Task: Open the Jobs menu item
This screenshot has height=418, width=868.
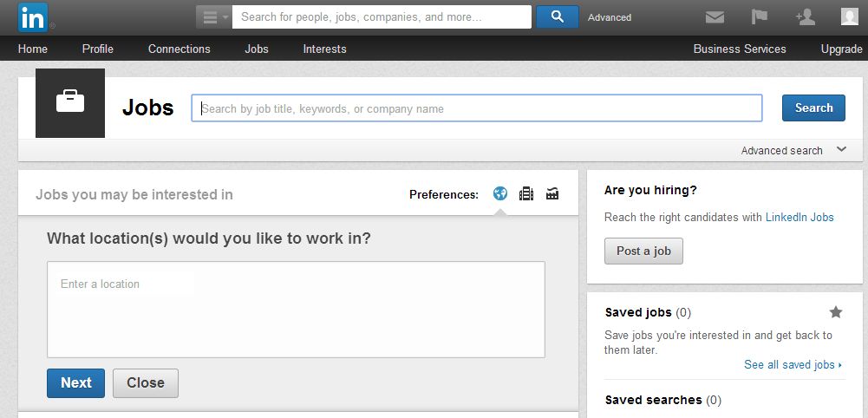Action: point(257,49)
